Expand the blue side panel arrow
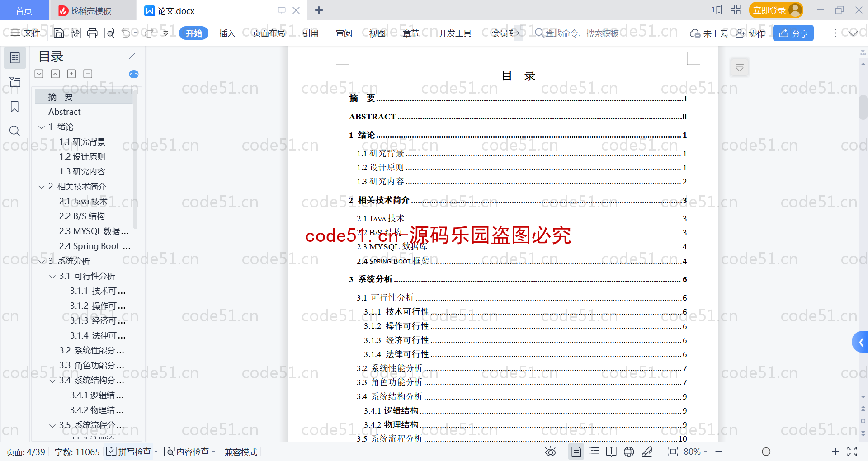Screen dimensions: 868x461 pyautogui.click(x=860, y=343)
